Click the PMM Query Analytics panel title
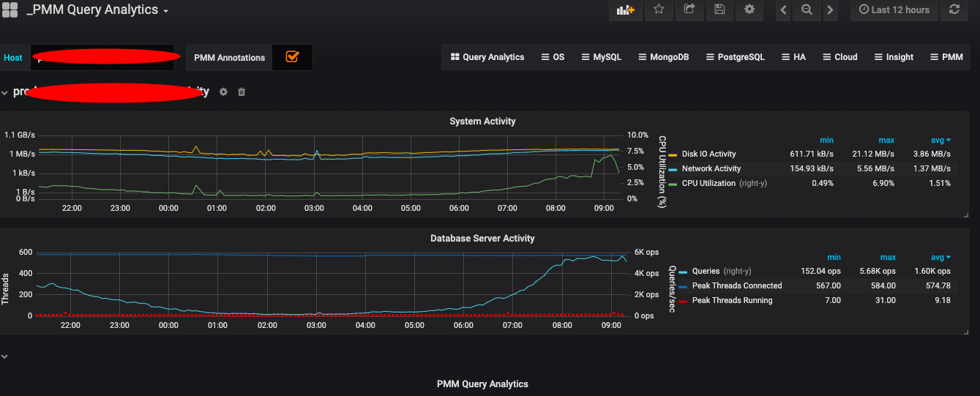This screenshot has height=396, width=980. (x=482, y=384)
